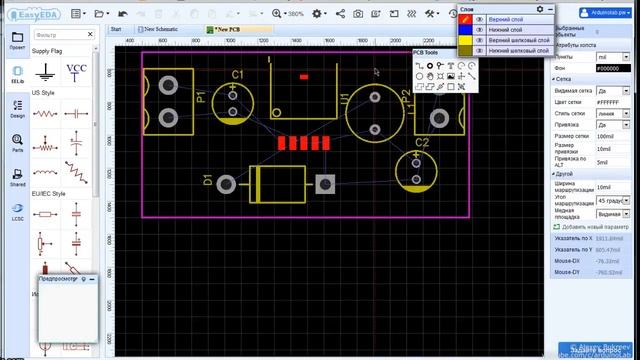The width and height of the screenshot is (640, 360).
Task: Click the Undo arrow in top toolbar
Action: click(x=122, y=14)
